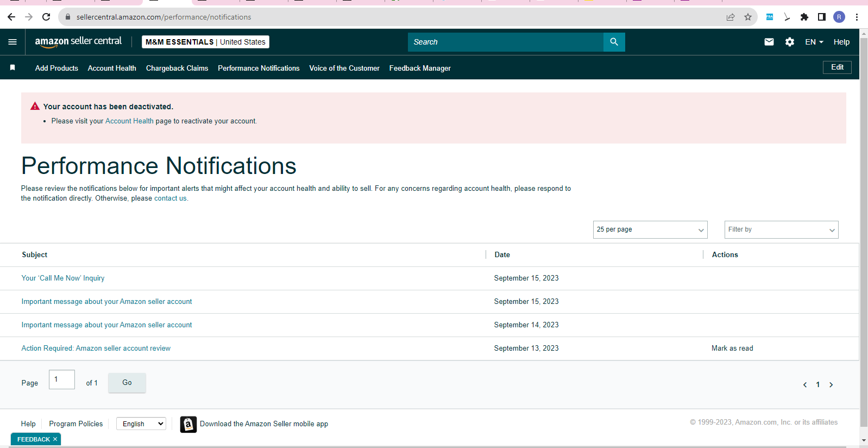Open Action Required: Amazon seller account review
The image size is (868, 448).
96,348
